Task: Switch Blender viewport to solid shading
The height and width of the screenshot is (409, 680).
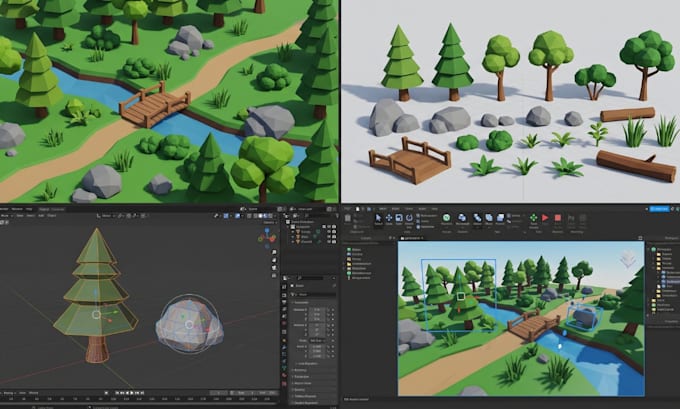Action: [x=260, y=216]
